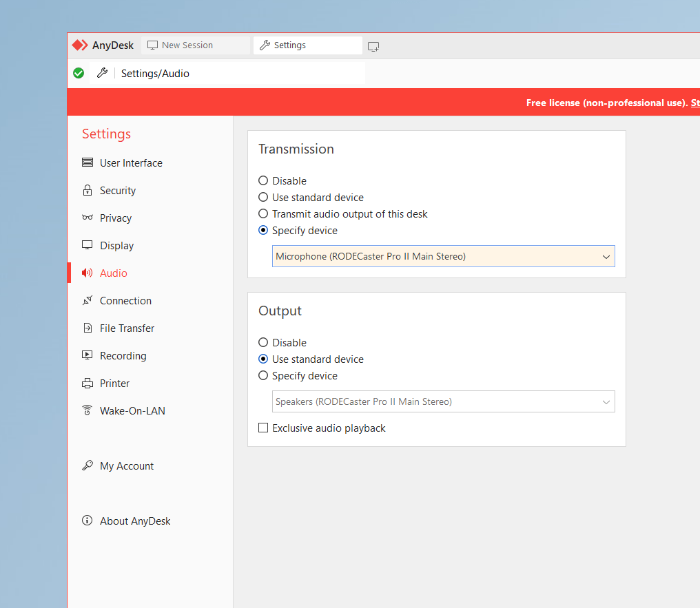Click the green connection status checkmark
This screenshot has height=608, width=700.
[x=79, y=73]
